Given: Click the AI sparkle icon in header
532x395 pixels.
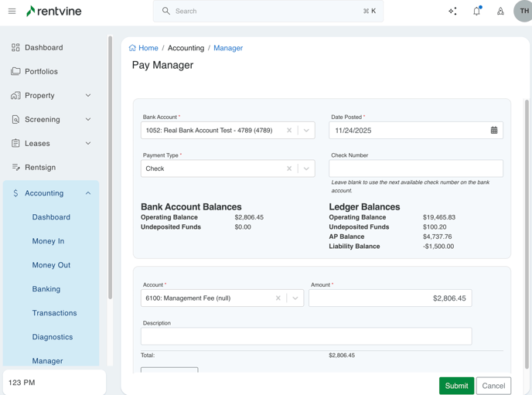Looking at the screenshot, I should [452, 12].
